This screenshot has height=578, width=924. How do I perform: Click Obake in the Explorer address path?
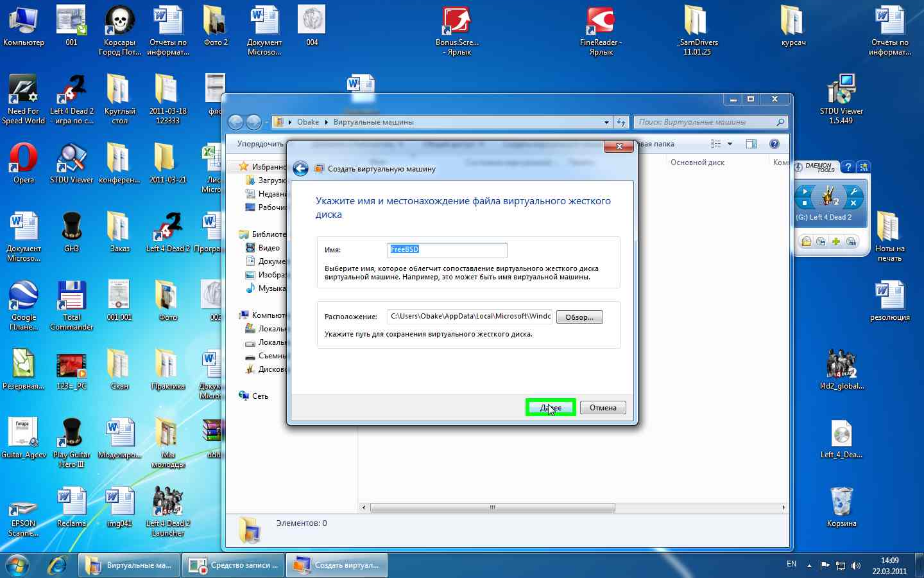pos(308,122)
